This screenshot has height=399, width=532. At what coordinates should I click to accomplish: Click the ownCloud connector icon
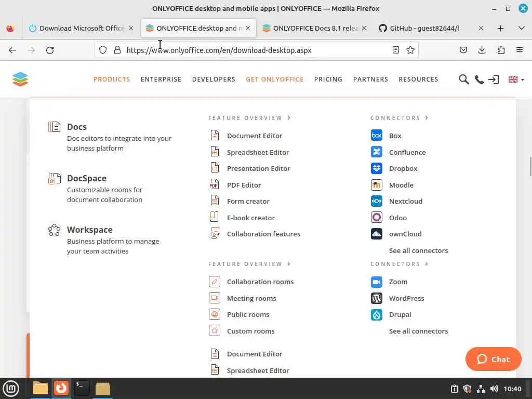[377, 234]
